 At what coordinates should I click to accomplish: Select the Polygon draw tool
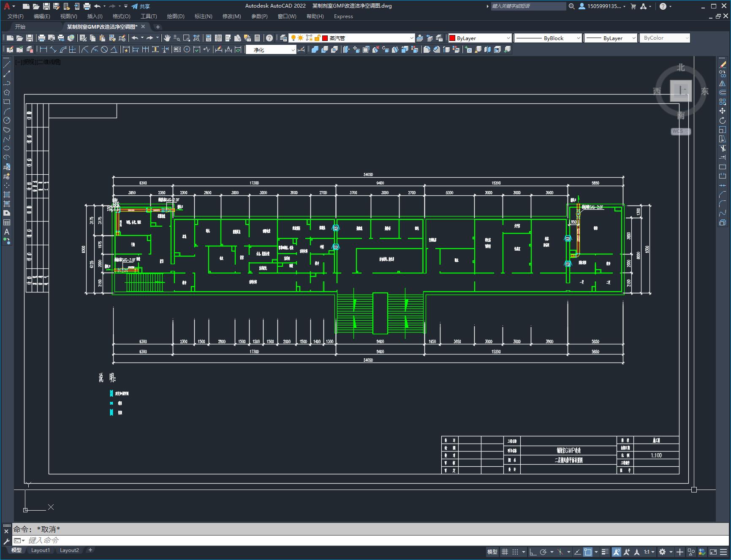point(7,92)
